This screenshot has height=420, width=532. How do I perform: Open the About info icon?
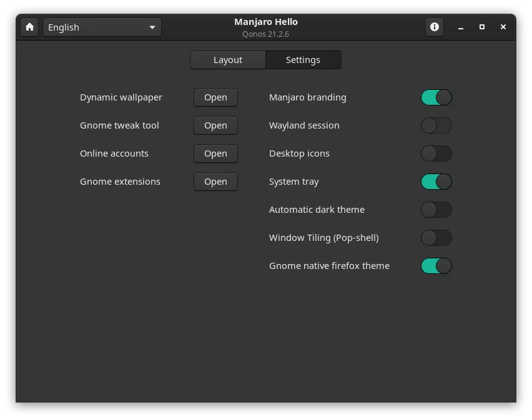tap(435, 27)
